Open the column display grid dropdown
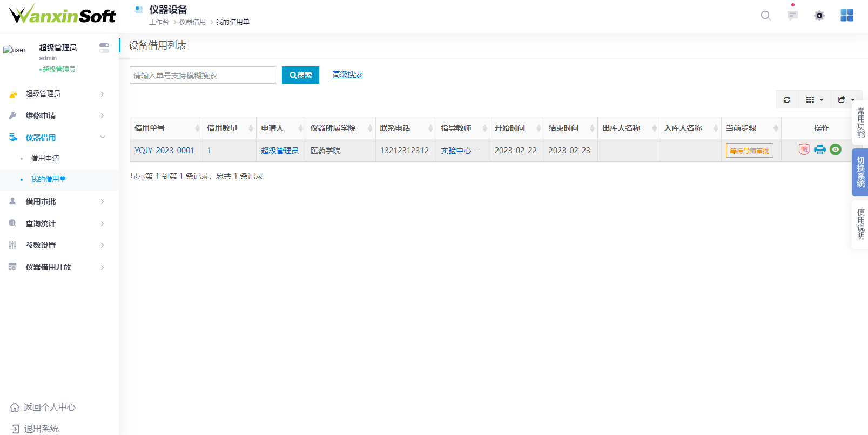Viewport: 868px width, 435px height. pyautogui.click(x=815, y=100)
